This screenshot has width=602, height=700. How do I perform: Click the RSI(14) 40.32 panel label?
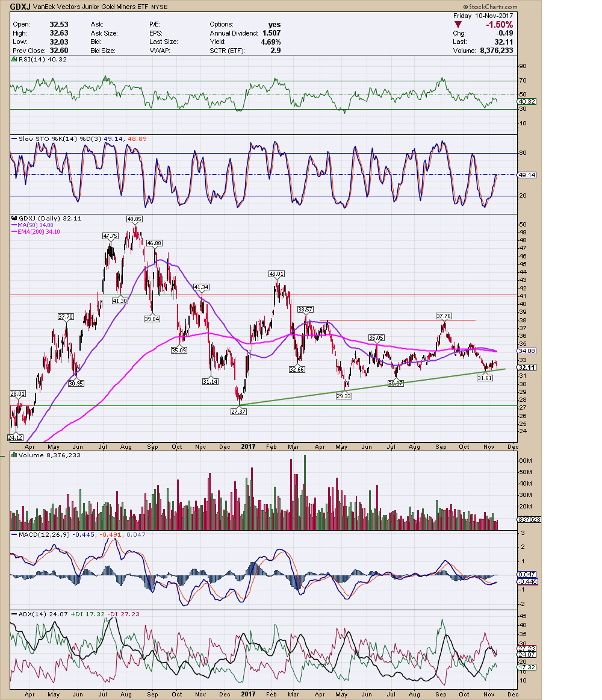pyautogui.click(x=42, y=60)
